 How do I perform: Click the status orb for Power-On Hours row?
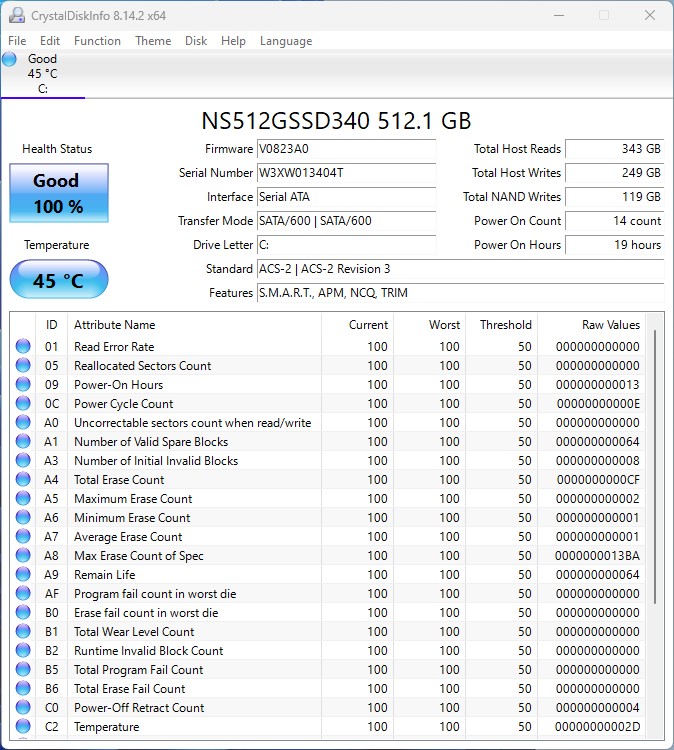tap(23, 385)
